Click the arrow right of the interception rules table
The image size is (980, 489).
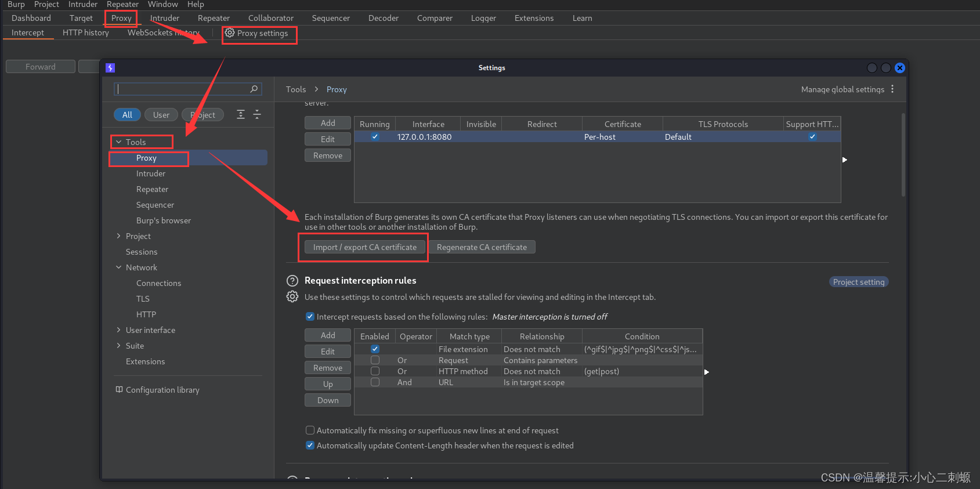pos(707,372)
